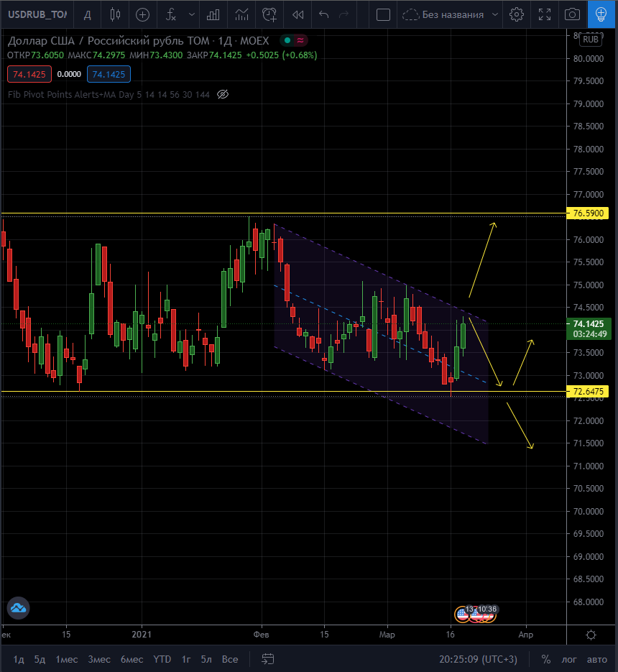Screen dimensions: 618x672
Task: Select the YTD date range
Action: coord(162,659)
